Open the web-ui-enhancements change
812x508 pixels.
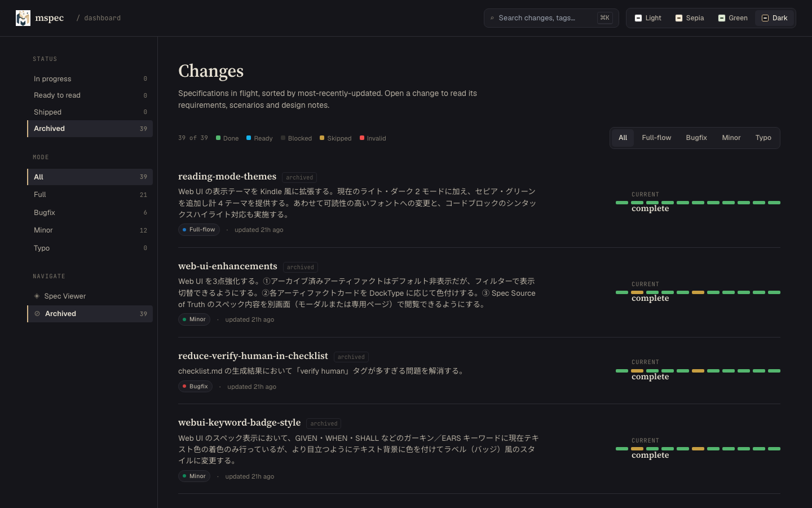228,266
